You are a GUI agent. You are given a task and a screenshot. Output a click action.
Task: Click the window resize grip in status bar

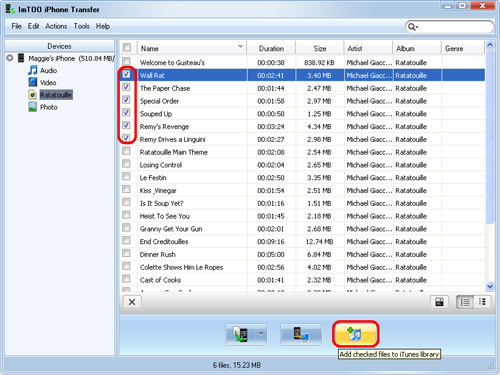[491, 367]
